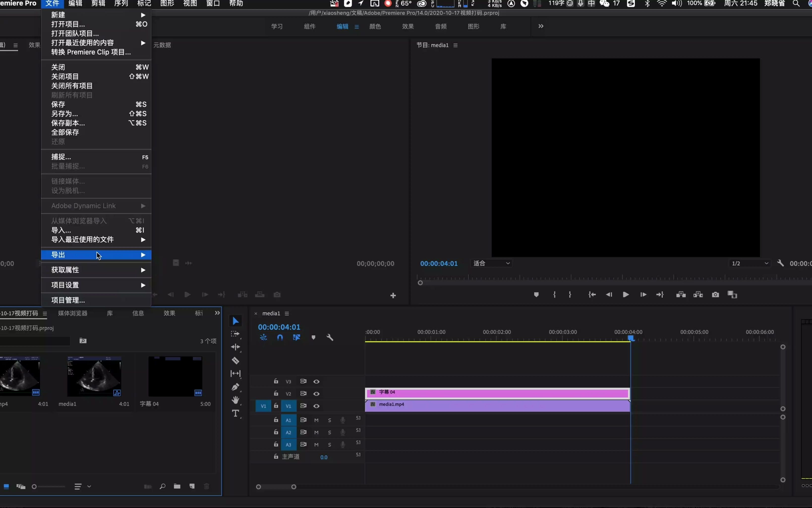Hide the V2 track output

pos(316,394)
